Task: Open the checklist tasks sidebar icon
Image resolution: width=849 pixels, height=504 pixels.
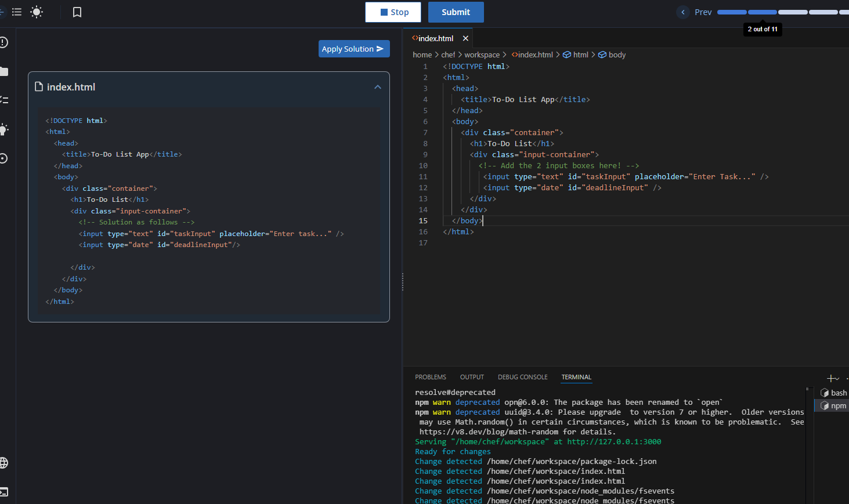Action: click(4, 100)
